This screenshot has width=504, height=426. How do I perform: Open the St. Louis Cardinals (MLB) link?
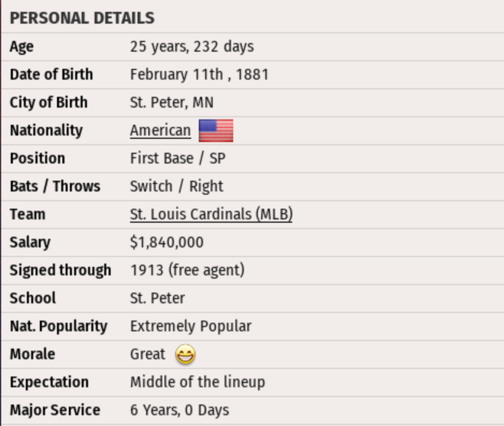click(211, 214)
